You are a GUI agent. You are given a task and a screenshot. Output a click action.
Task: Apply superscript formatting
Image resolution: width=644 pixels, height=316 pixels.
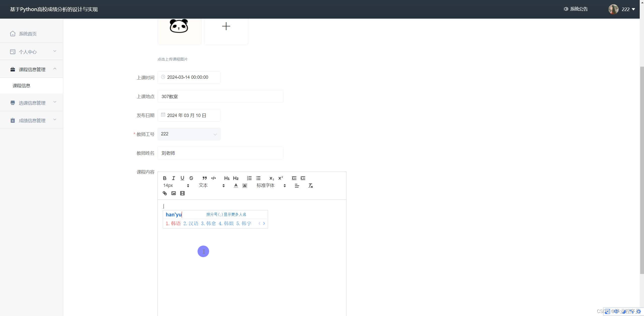click(280, 178)
